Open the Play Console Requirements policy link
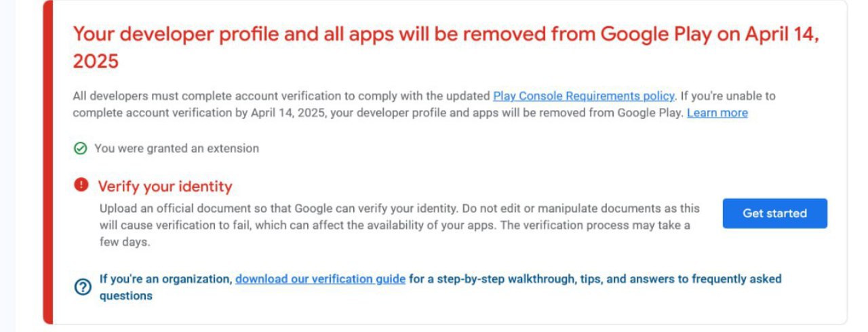The image size is (868, 332). [583, 96]
